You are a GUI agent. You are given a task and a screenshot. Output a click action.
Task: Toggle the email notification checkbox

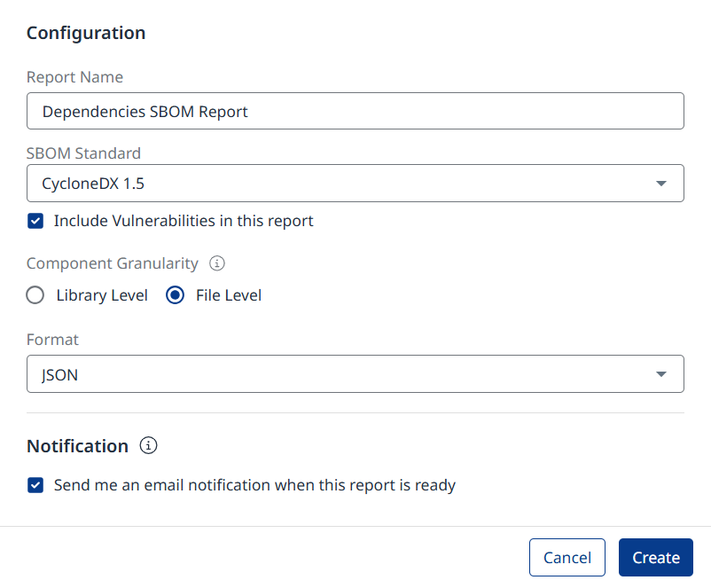point(35,485)
